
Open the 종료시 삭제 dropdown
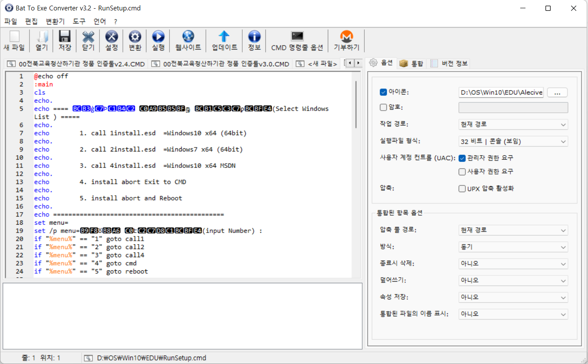(x=513, y=263)
